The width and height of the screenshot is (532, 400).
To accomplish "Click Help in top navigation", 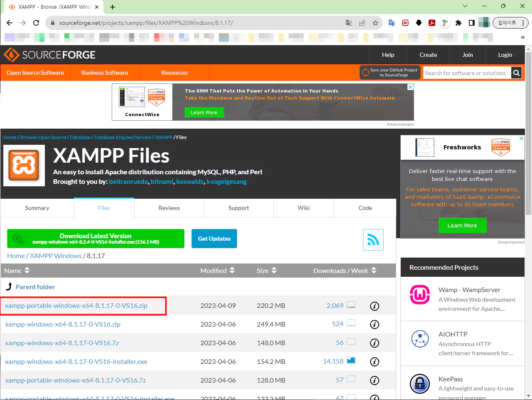I will coord(388,55).
